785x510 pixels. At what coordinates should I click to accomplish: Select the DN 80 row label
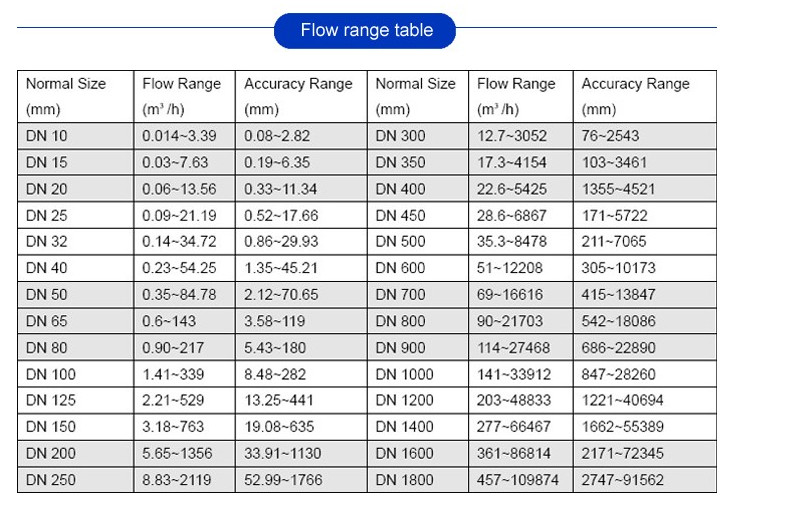[x=45, y=348]
